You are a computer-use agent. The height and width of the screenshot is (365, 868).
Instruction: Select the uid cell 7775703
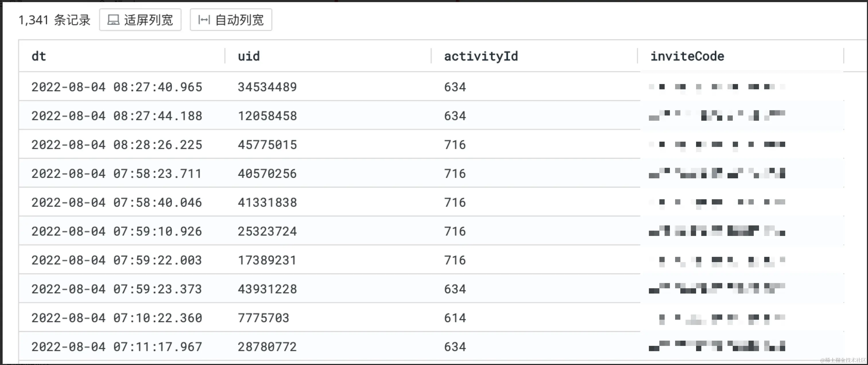click(x=263, y=318)
